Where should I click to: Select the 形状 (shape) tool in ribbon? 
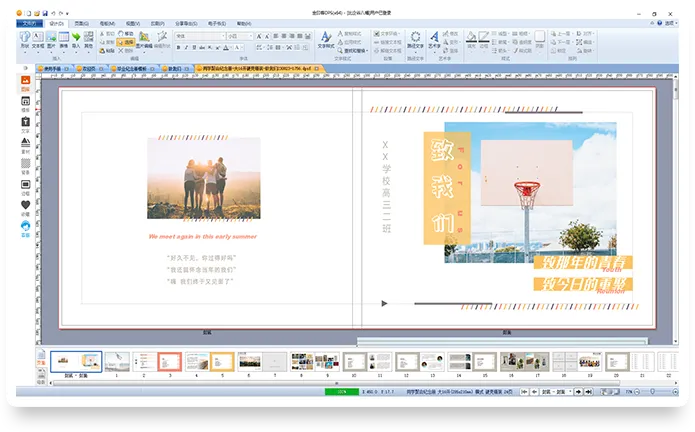tap(23, 38)
